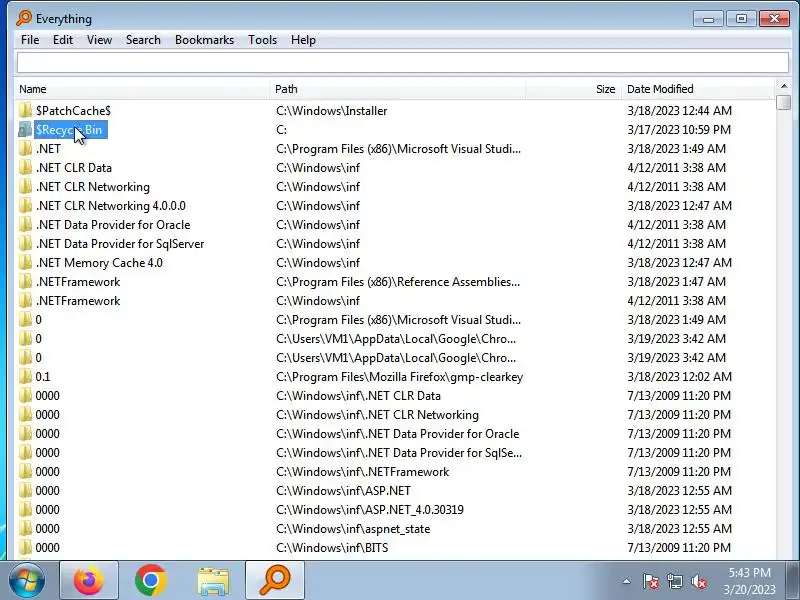Click the $Recycle.Bin folder icon
Image resolution: width=800 pixels, height=600 pixels.
coord(25,130)
